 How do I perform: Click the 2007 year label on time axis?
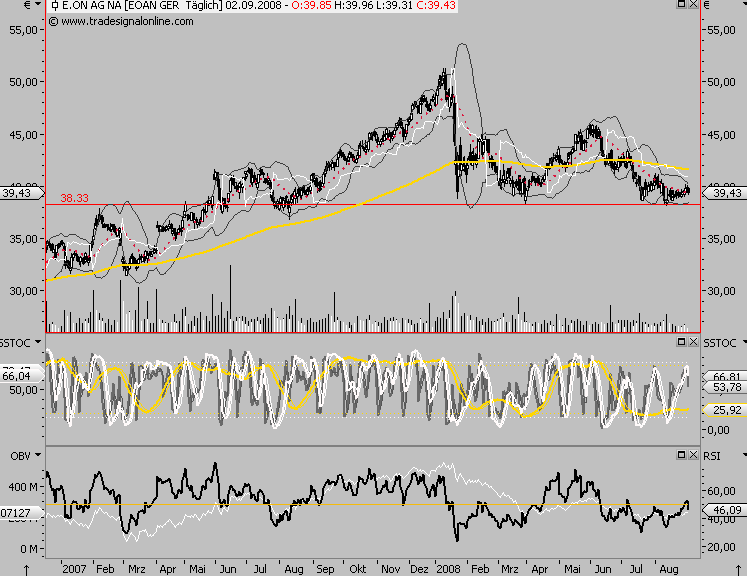(x=74, y=569)
